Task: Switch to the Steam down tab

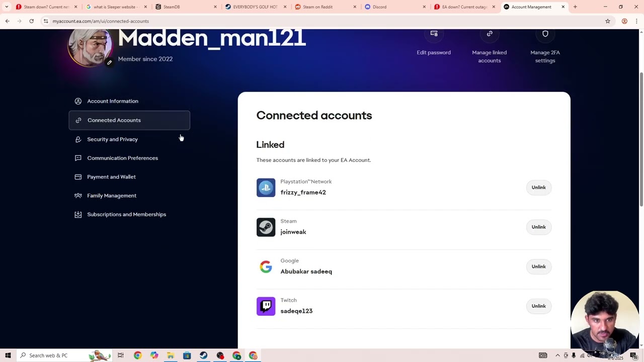Action: pos(46,7)
